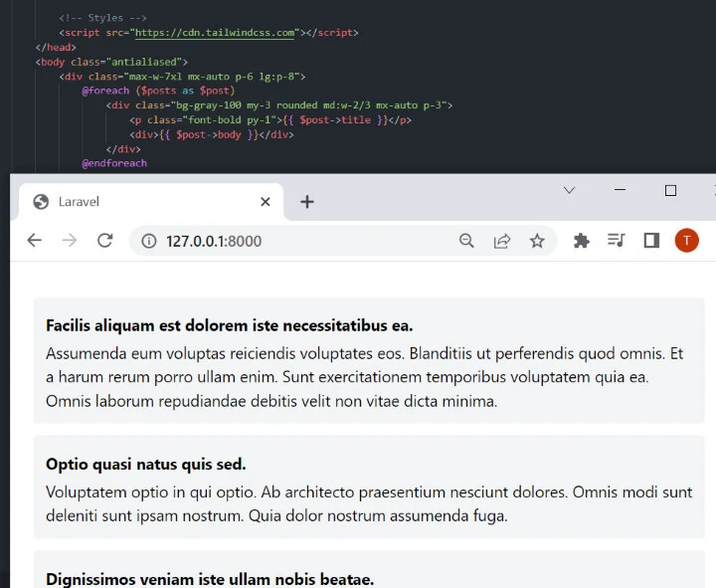Click the browser Back arrow

click(34, 241)
